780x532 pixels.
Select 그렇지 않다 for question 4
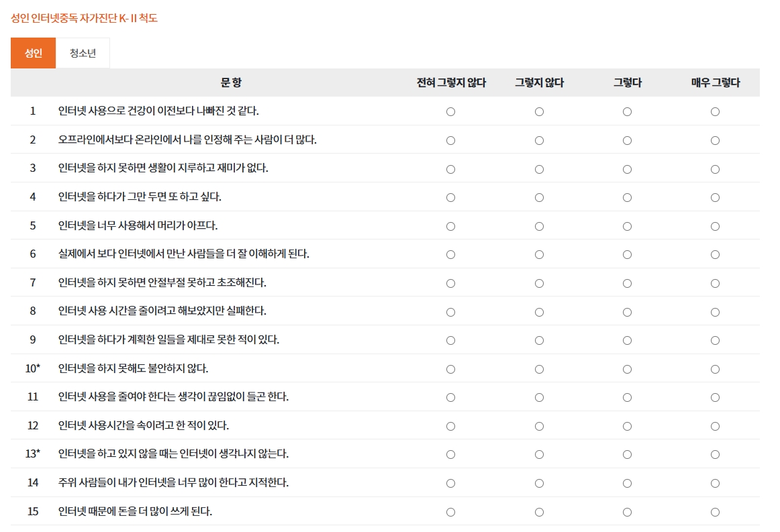coord(539,198)
